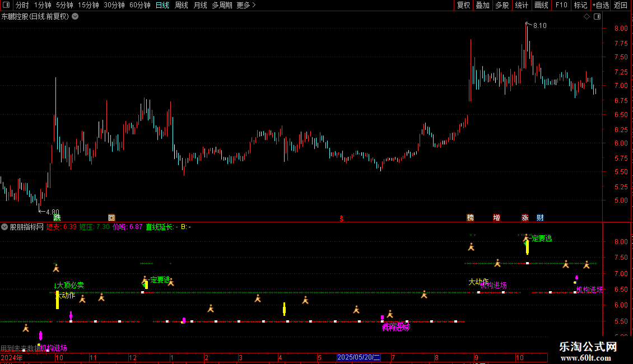Toggle the left side panel icon

pos(6,5)
